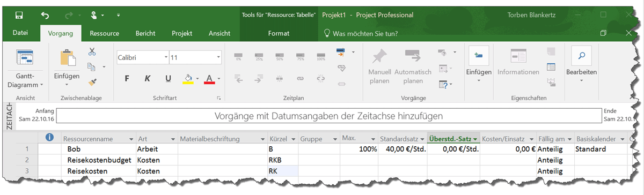Open the Copy dropdown arrow
Viewport: 644px width, 195px height.
coord(104,67)
